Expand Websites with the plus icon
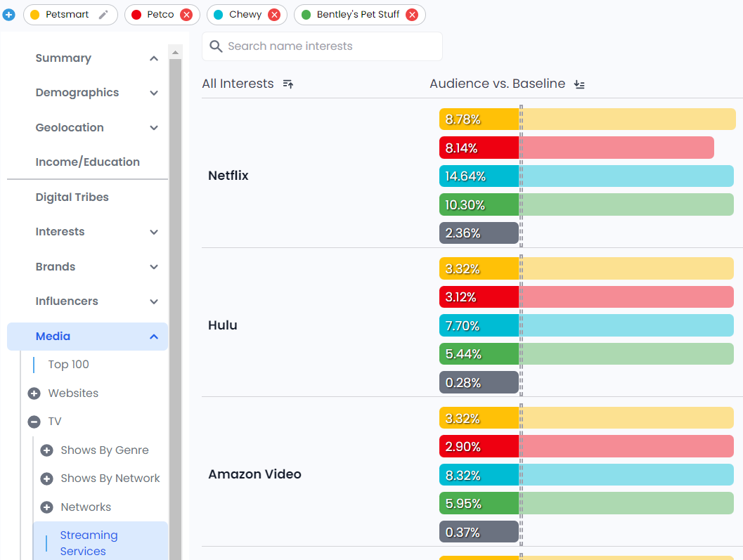743x560 pixels. coord(34,393)
